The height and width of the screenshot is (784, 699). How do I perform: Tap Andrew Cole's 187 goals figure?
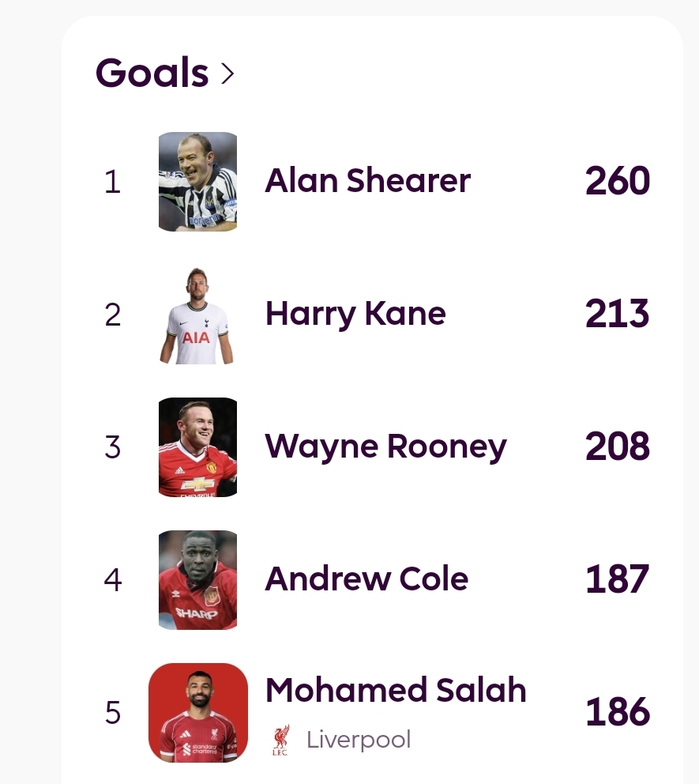click(617, 579)
